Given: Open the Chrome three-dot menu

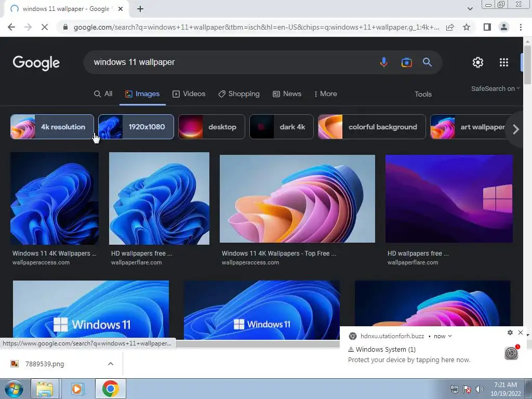Looking at the screenshot, I should [x=521, y=27].
